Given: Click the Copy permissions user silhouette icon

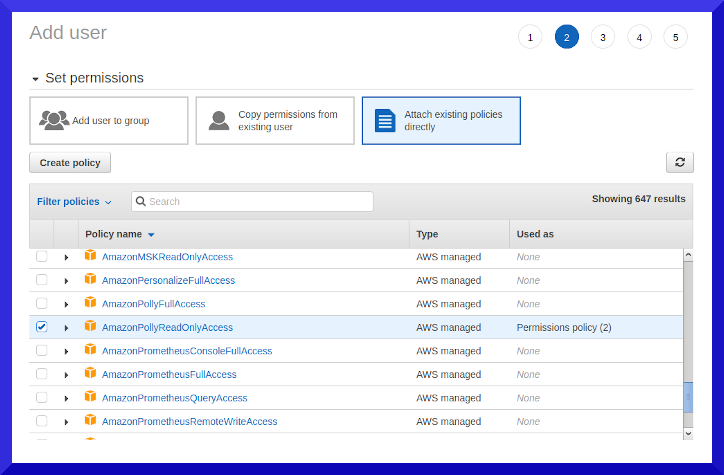Looking at the screenshot, I should click(x=219, y=120).
